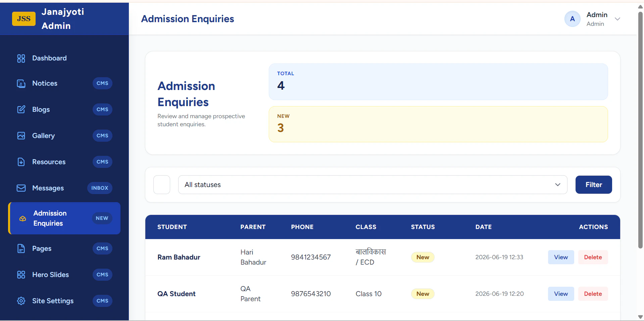
Task: Open the Blogs section
Action: pos(41,109)
